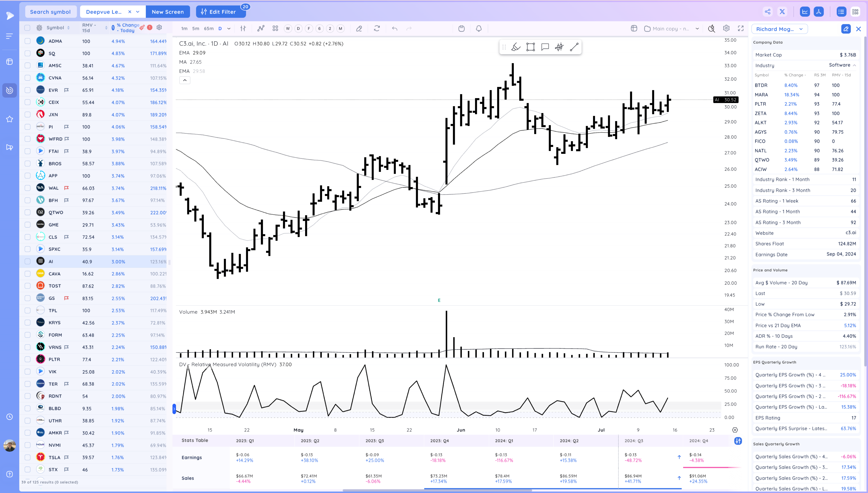Click the alert bell icon in chart toolbar
This screenshot has height=493, width=868.
pos(479,29)
